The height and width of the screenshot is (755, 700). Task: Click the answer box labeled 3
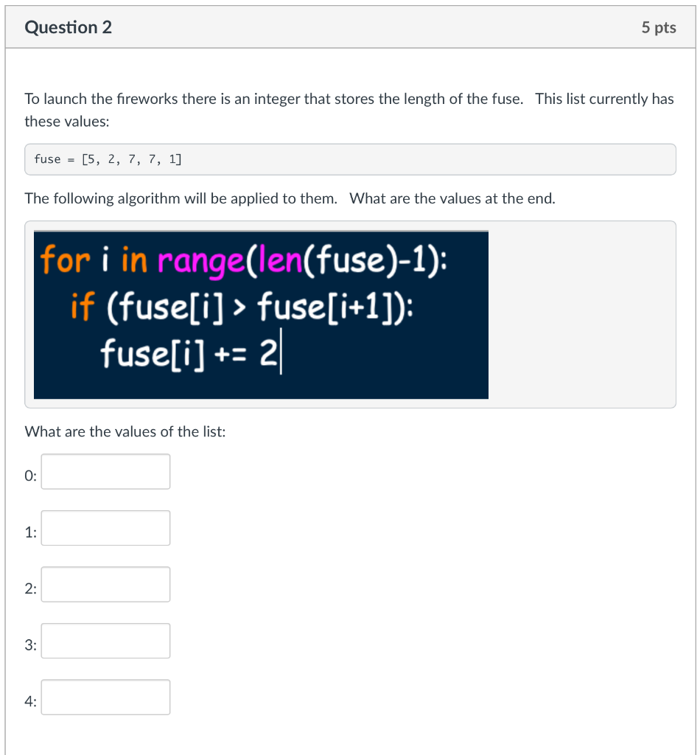[105, 640]
